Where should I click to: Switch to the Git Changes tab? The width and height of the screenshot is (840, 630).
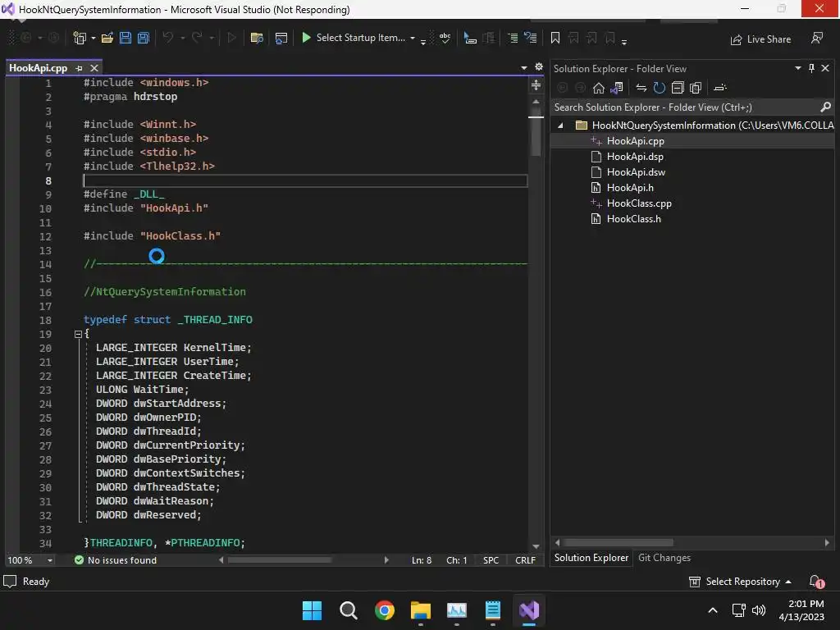click(x=664, y=558)
